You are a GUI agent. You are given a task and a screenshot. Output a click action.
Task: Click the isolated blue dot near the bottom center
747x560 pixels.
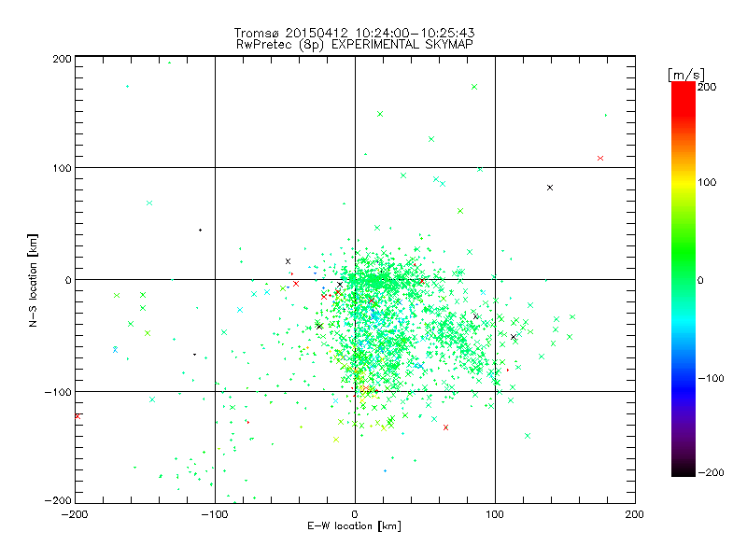[385, 470]
